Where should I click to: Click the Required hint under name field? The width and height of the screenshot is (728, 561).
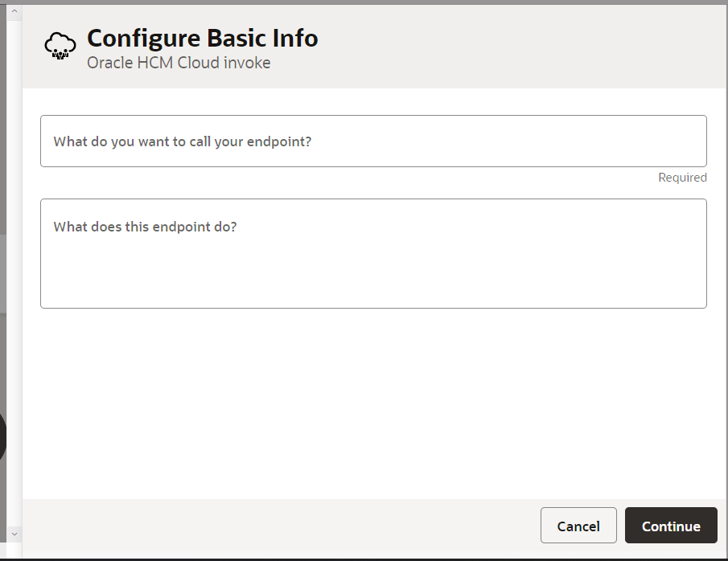pyautogui.click(x=681, y=178)
